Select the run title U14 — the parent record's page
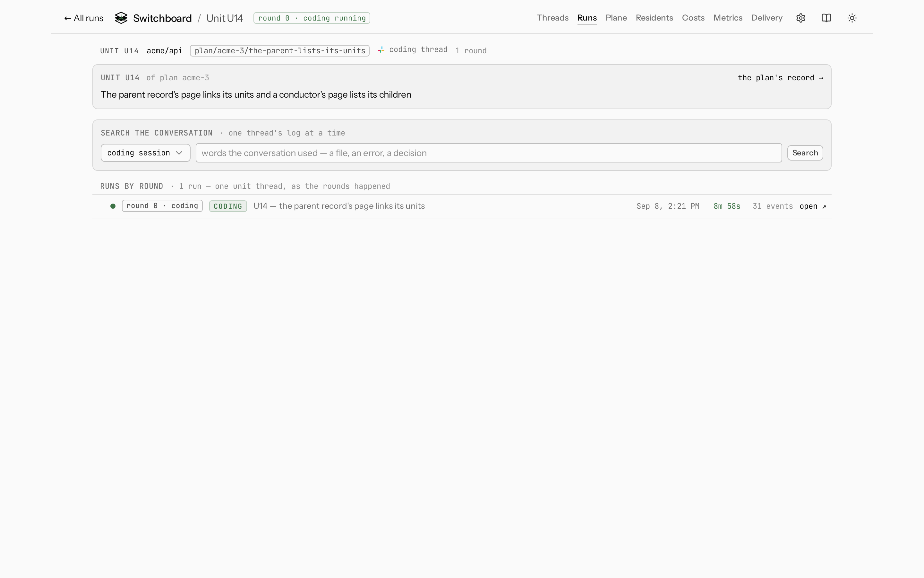 (339, 206)
